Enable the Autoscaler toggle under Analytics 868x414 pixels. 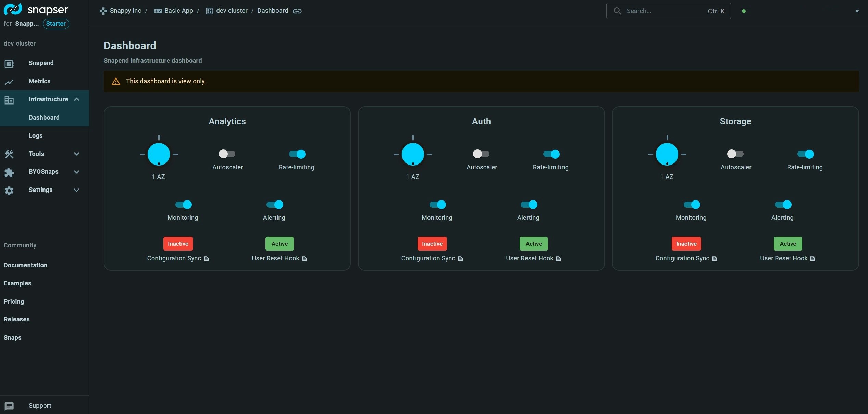coord(227,154)
